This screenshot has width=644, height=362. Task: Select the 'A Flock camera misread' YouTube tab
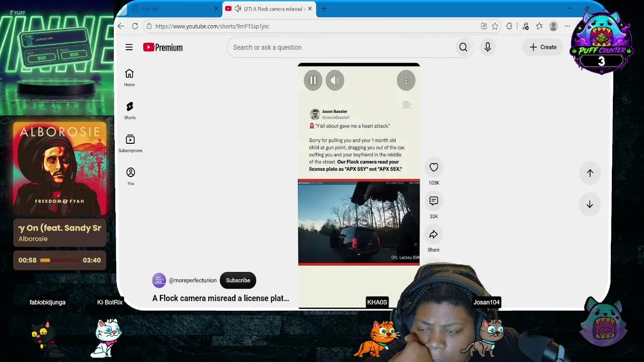(269, 9)
